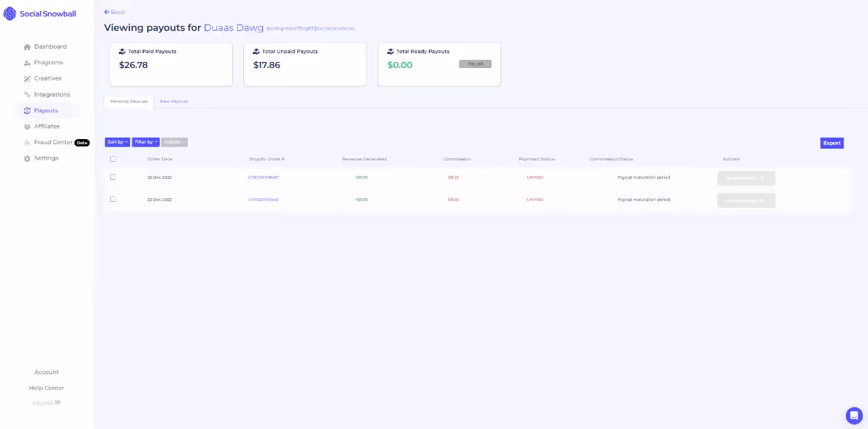Viewport: 868px width, 429px height.
Task: Click the Order Date column header
Action: tap(160, 159)
